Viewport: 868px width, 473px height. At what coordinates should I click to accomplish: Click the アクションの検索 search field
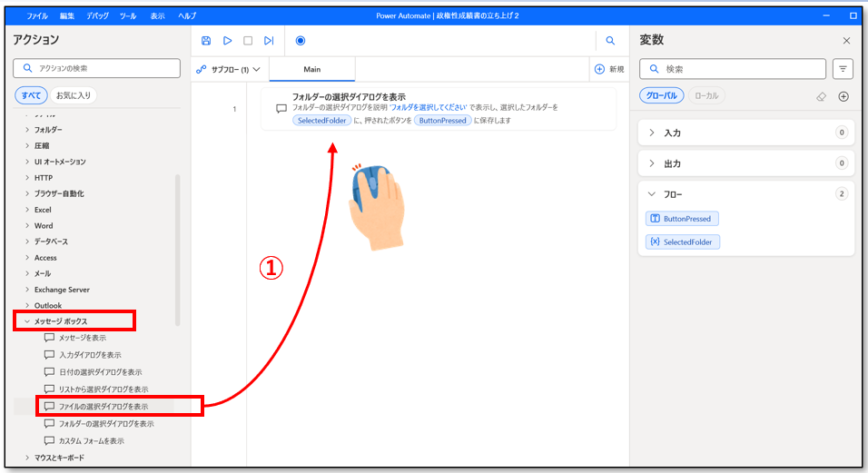click(x=95, y=68)
